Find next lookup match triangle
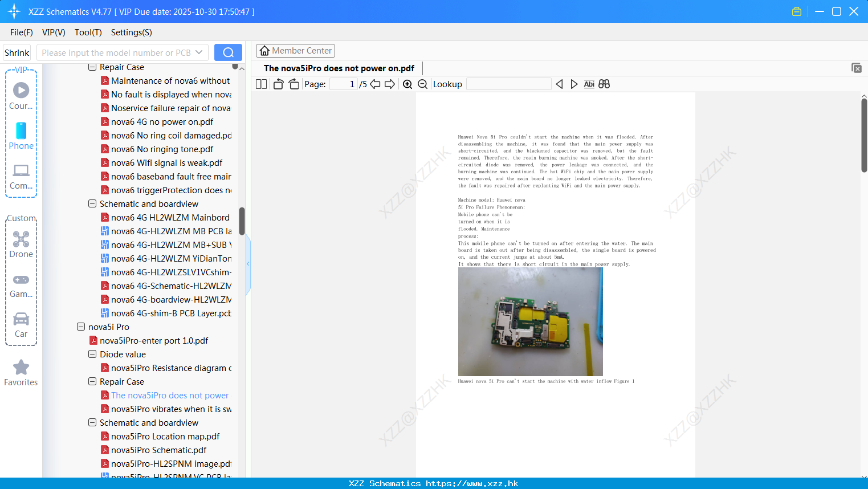The width and height of the screenshot is (868, 489). coord(574,84)
